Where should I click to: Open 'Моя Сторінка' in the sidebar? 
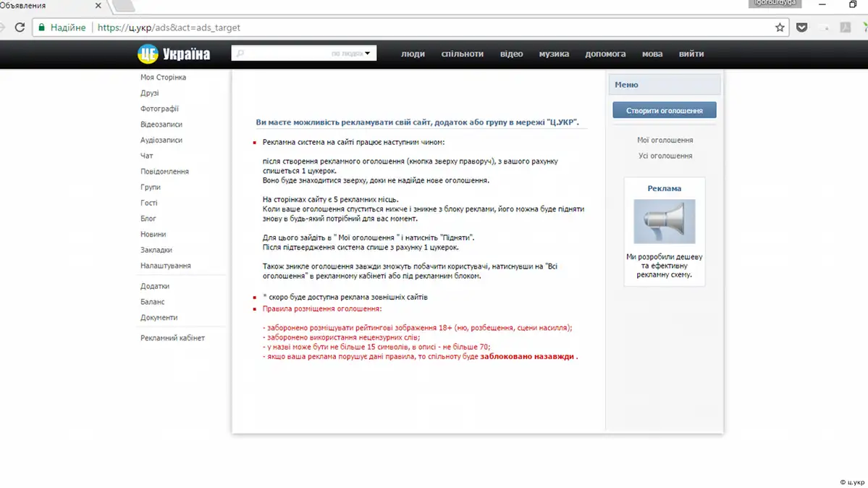(163, 77)
